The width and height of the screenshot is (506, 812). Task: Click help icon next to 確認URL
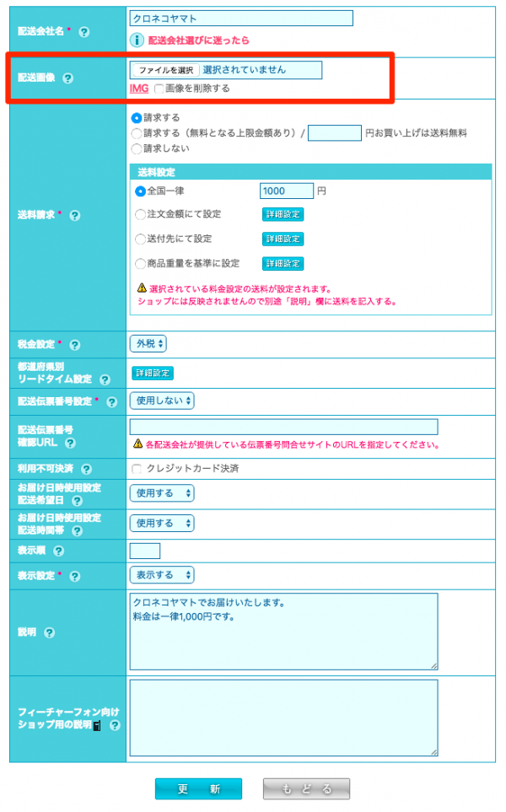[x=71, y=443]
